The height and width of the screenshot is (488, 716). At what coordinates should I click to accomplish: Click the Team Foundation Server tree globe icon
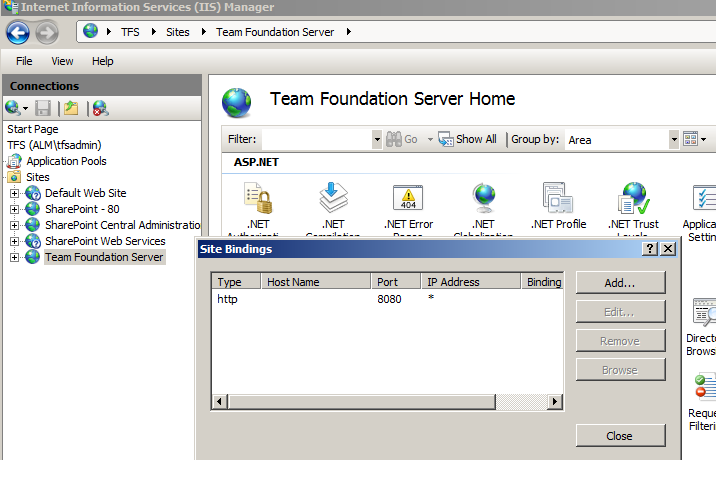click(33, 257)
